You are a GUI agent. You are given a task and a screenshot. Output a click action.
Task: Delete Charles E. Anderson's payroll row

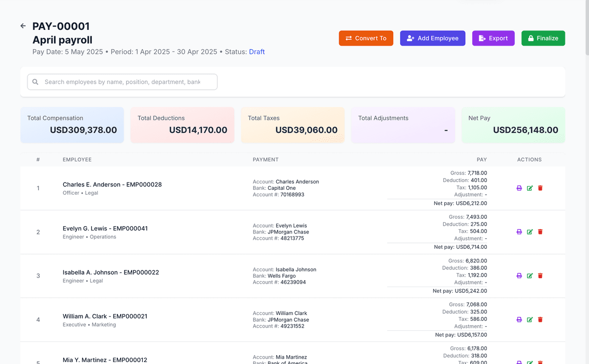(540, 188)
